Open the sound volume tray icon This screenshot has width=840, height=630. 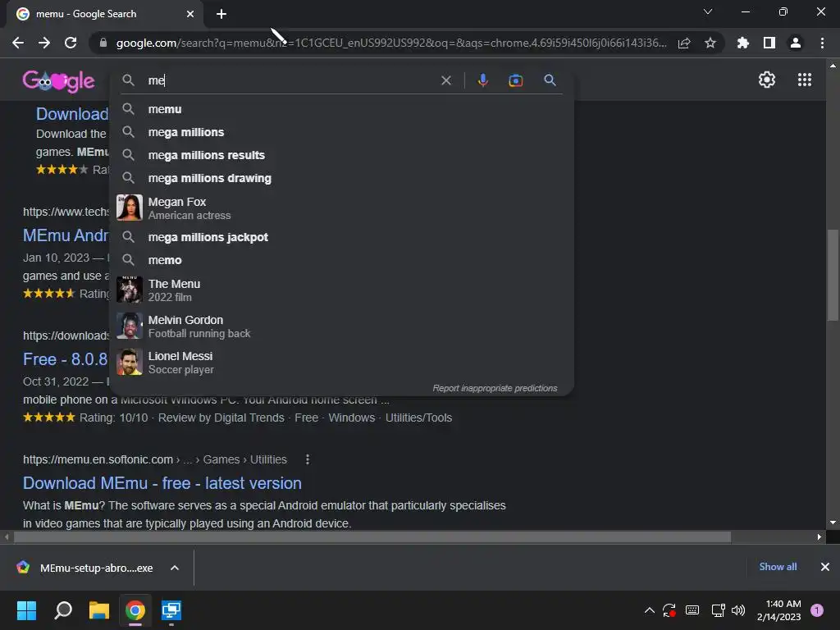click(738, 610)
